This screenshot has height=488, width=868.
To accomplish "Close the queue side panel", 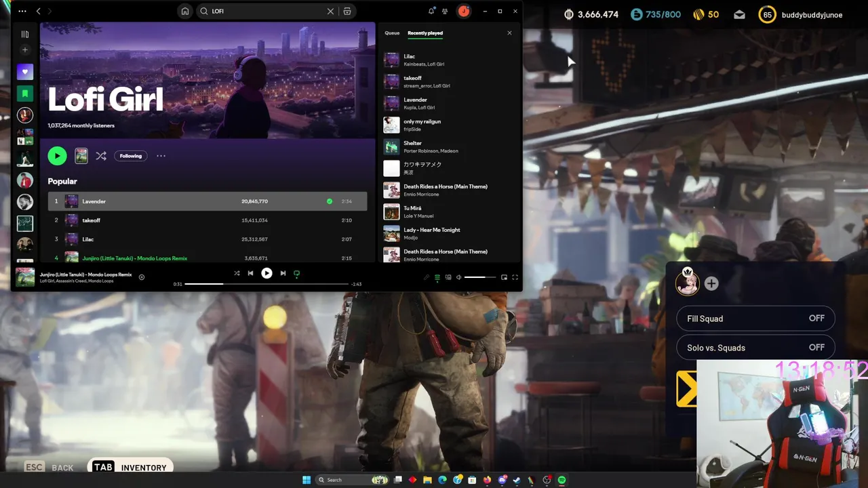I will click(x=509, y=33).
